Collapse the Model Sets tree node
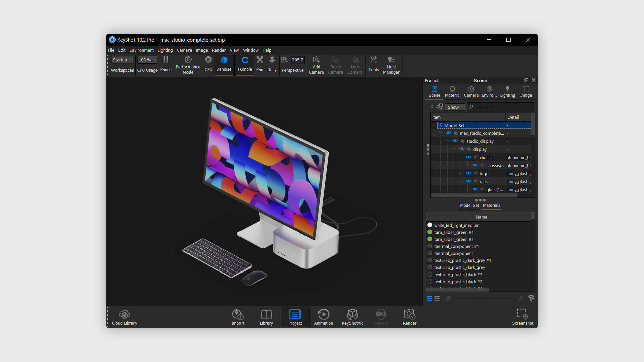The height and width of the screenshot is (362, 644). pos(434,125)
